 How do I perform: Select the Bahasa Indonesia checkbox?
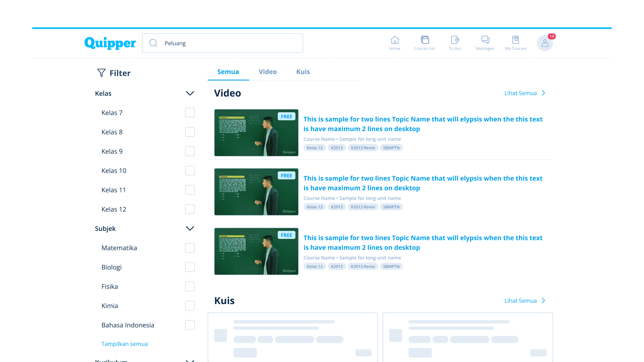[x=190, y=325]
